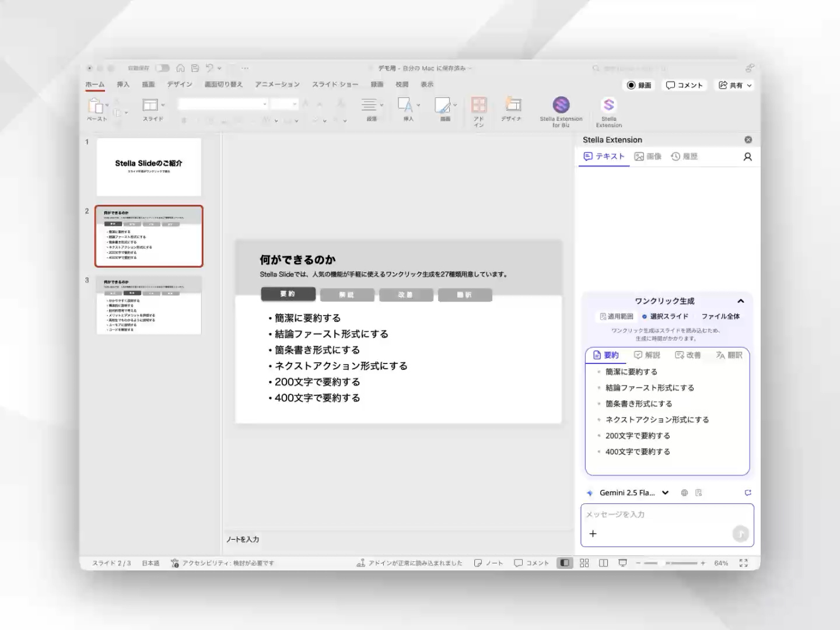Click the 録画 record button
The width and height of the screenshot is (840, 630).
(x=639, y=85)
